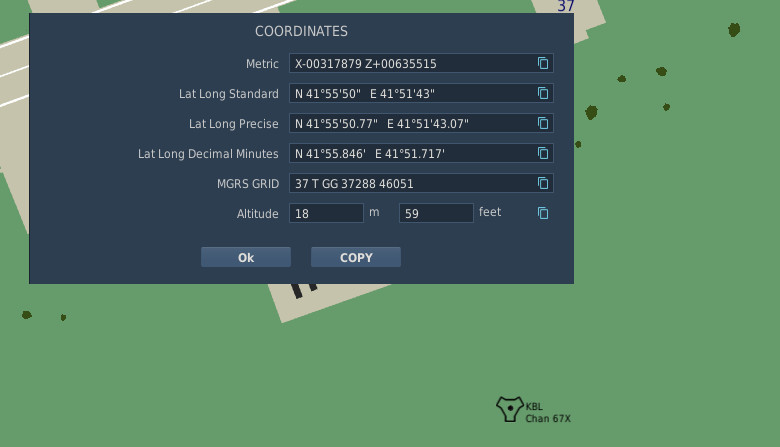Copy the Metric coordinates value
Screen dimensions: 780x447
click(x=543, y=64)
